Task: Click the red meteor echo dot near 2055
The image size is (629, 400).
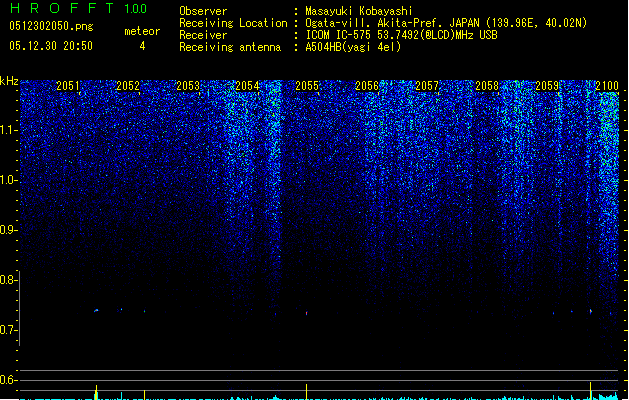Action: (x=306, y=313)
